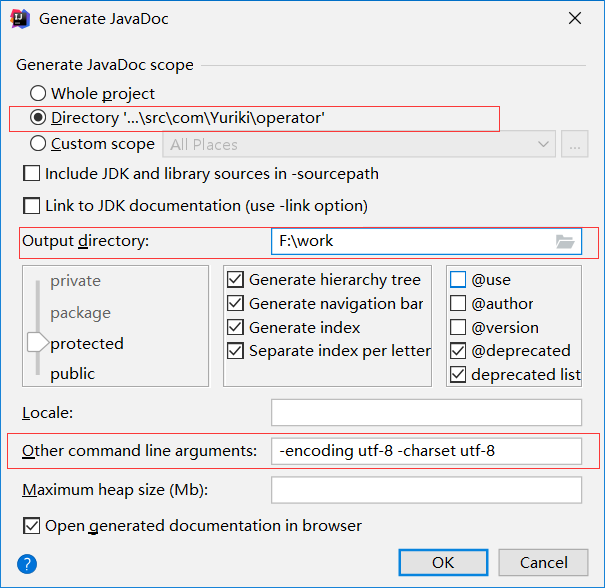Click the folder browse icon in Output directory

565,241
